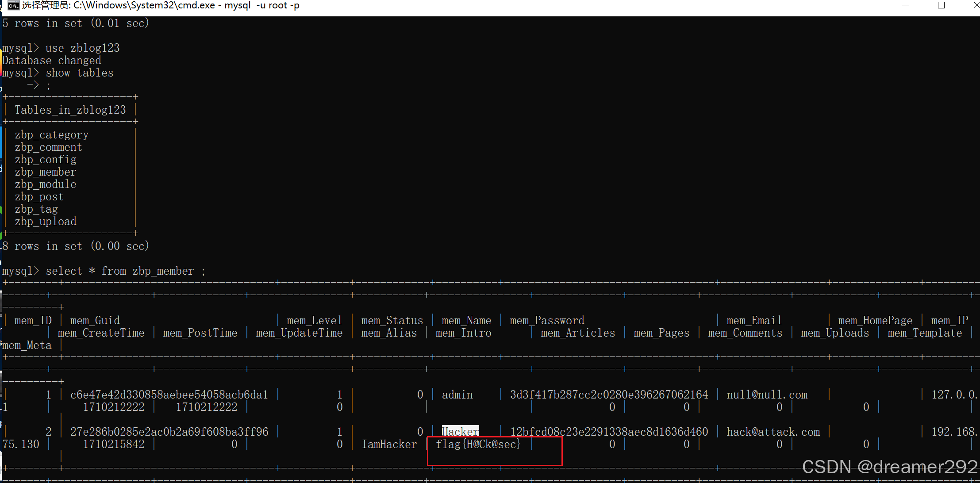The image size is (980, 483).
Task: Click the Tables_in_zblog123 header
Action: (x=70, y=110)
